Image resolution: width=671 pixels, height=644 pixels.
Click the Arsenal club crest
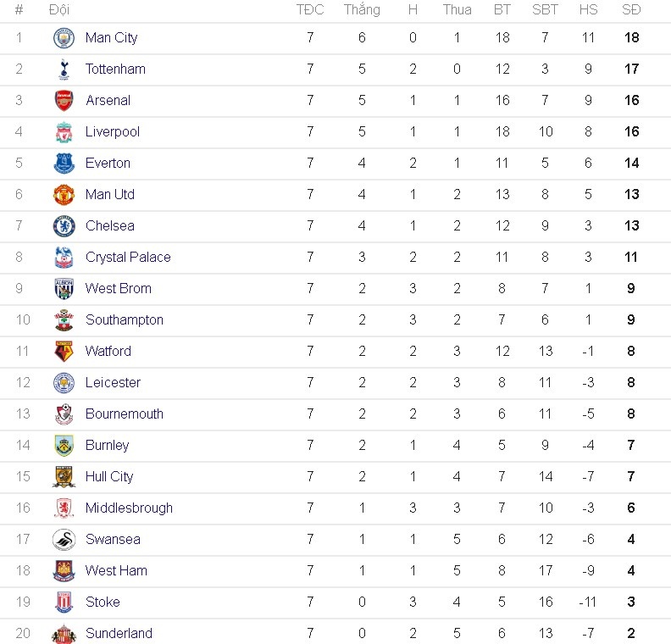(x=64, y=101)
